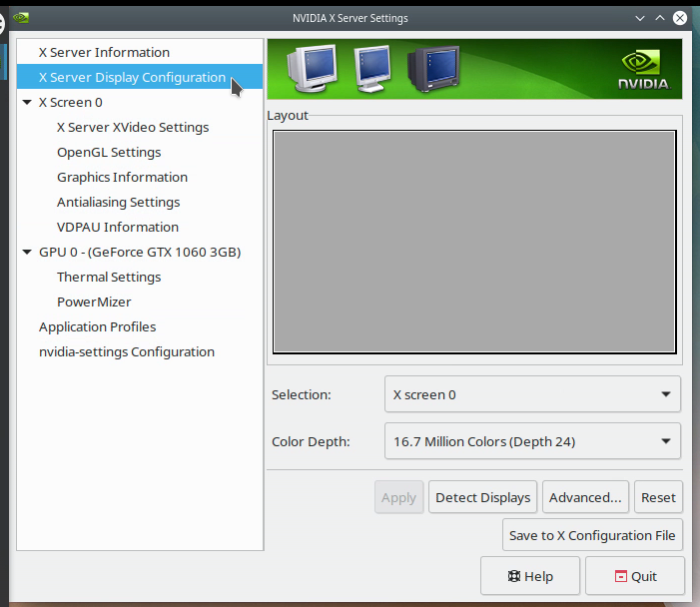The height and width of the screenshot is (607, 700).
Task: Open the Color Depth dropdown
Action: (532, 441)
